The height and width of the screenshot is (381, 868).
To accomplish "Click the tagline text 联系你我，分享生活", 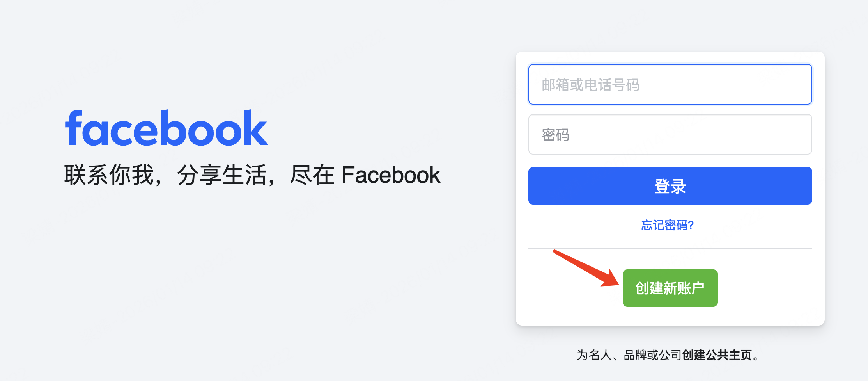I will (x=166, y=174).
